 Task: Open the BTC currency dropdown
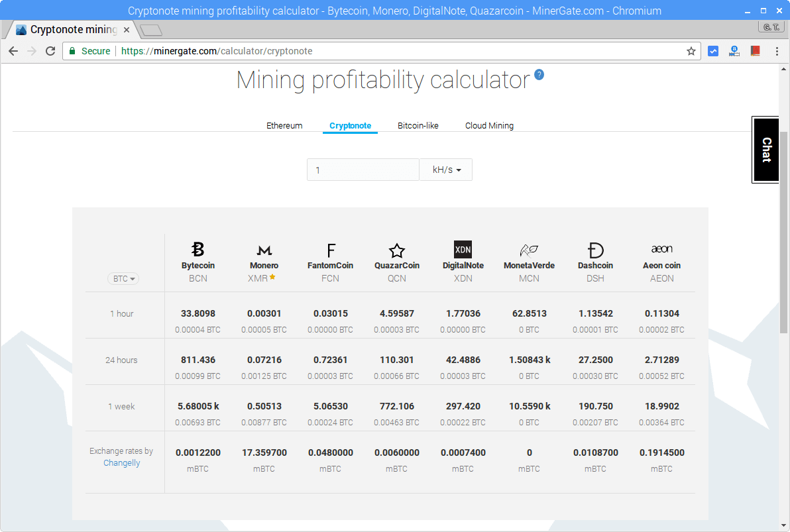pyautogui.click(x=123, y=279)
